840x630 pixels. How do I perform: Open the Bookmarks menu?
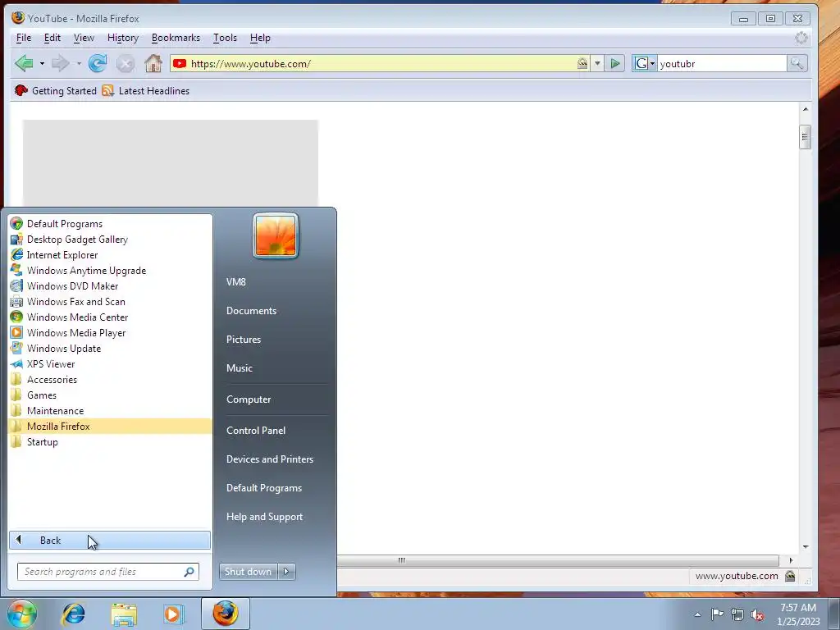coord(176,38)
